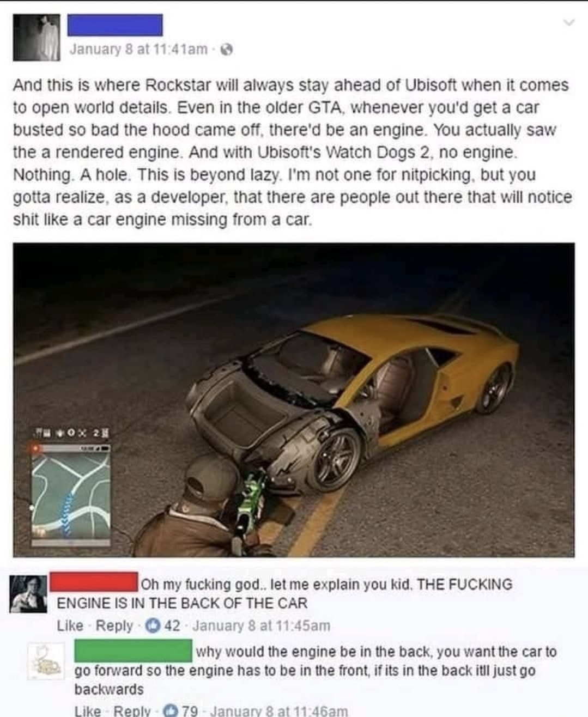View the 42 likes reaction icon
Viewport: 588px width, 717px height.
[152, 625]
